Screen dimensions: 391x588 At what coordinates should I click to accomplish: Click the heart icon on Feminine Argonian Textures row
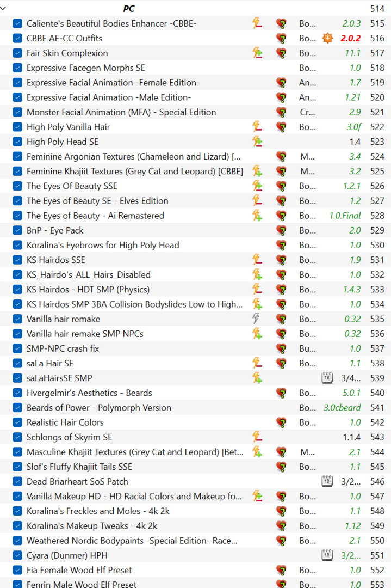pyautogui.click(x=281, y=156)
